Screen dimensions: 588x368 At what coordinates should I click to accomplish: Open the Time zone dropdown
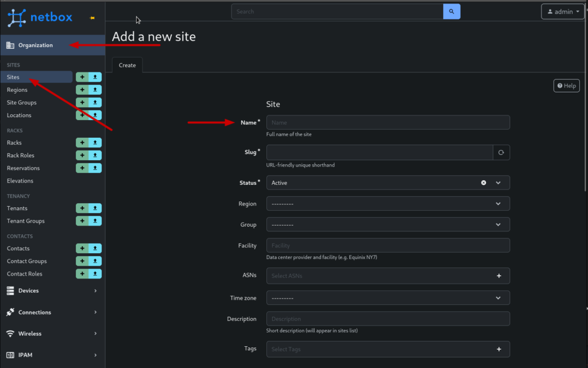[x=388, y=298]
